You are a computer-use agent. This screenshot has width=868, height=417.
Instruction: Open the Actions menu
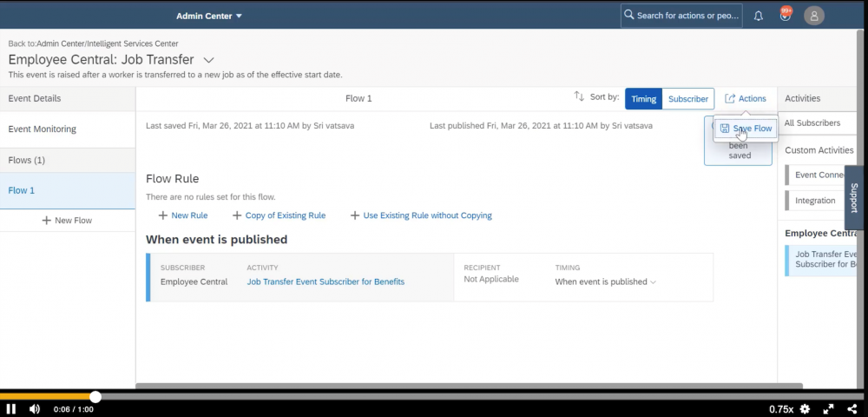(x=746, y=98)
